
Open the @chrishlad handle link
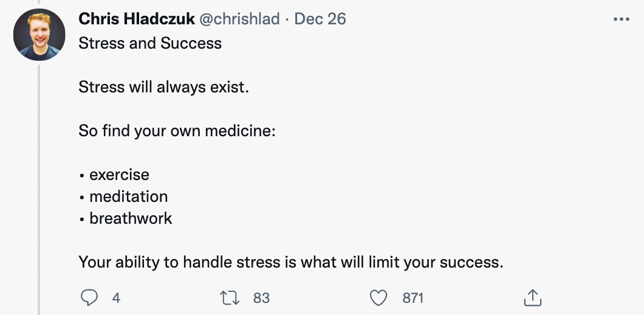pos(239,19)
